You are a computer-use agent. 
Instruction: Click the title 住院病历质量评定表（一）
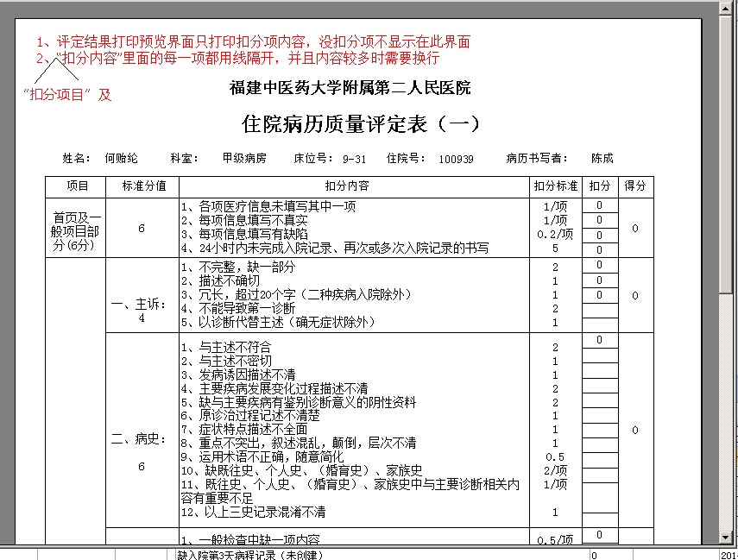[x=361, y=123]
